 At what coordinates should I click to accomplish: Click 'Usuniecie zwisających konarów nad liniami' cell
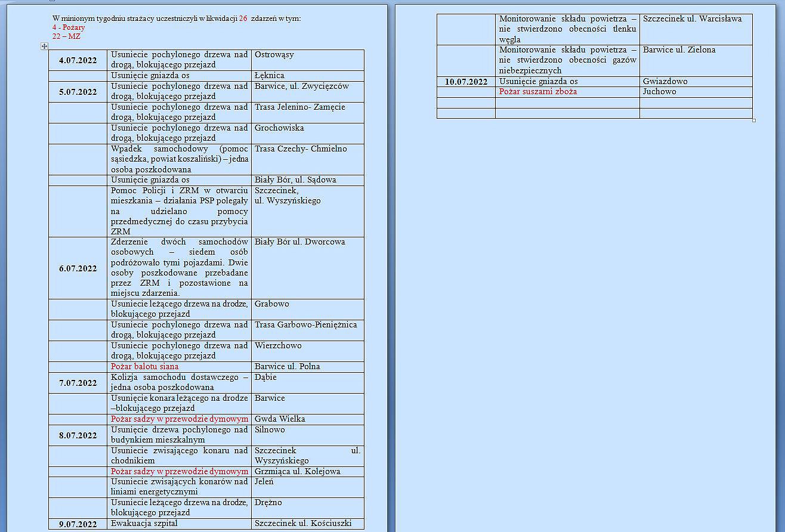pos(180,487)
